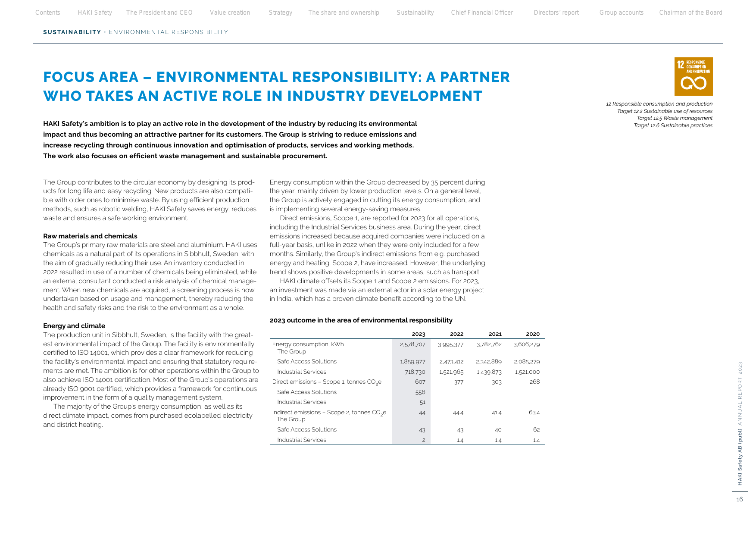Click the energy value '3,995,377'
This screenshot has width=756, height=535.
coord(451,344)
